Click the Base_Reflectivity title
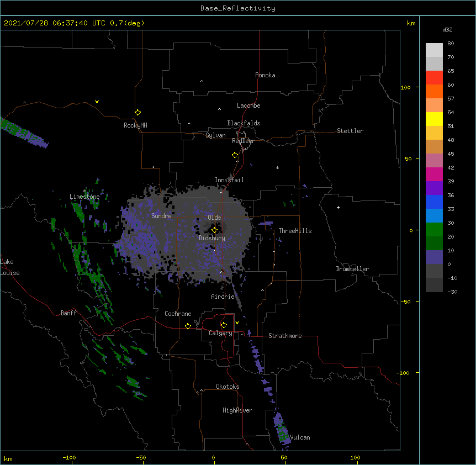Screen dimensions: 476x465 238,8
